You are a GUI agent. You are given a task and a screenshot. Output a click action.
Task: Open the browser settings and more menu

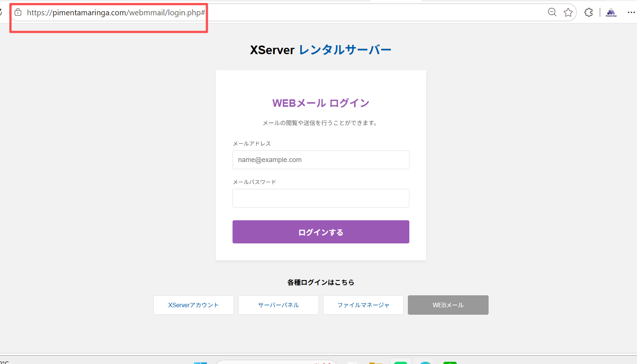631,12
